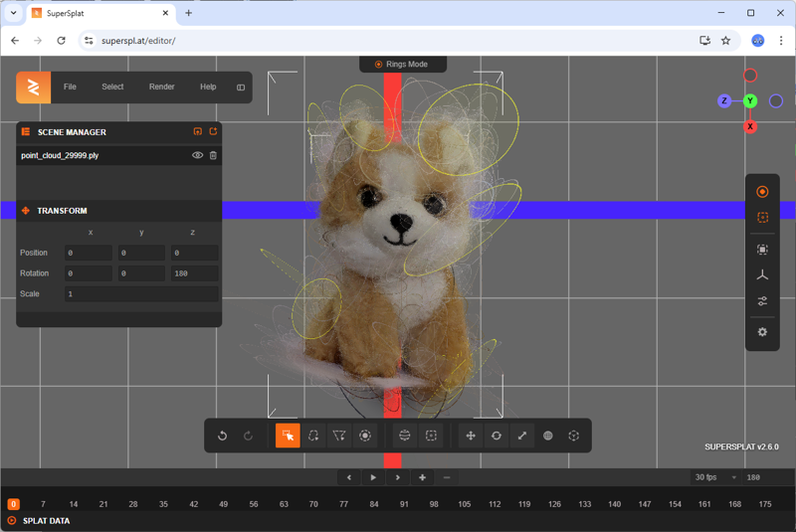
Task: Click the undo arrow in bottom toolbar
Action: click(x=223, y=436)
